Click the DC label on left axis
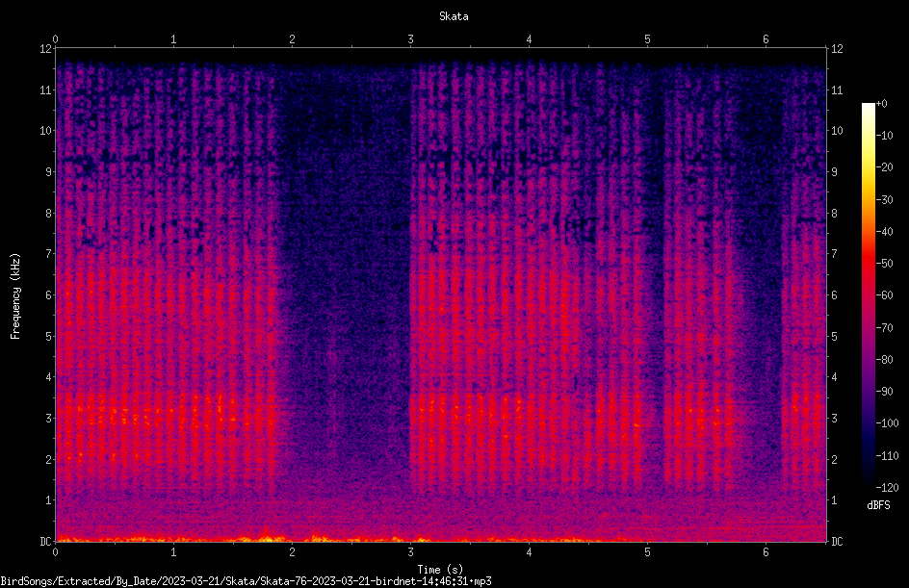The image size is (909, 588). 45,541
